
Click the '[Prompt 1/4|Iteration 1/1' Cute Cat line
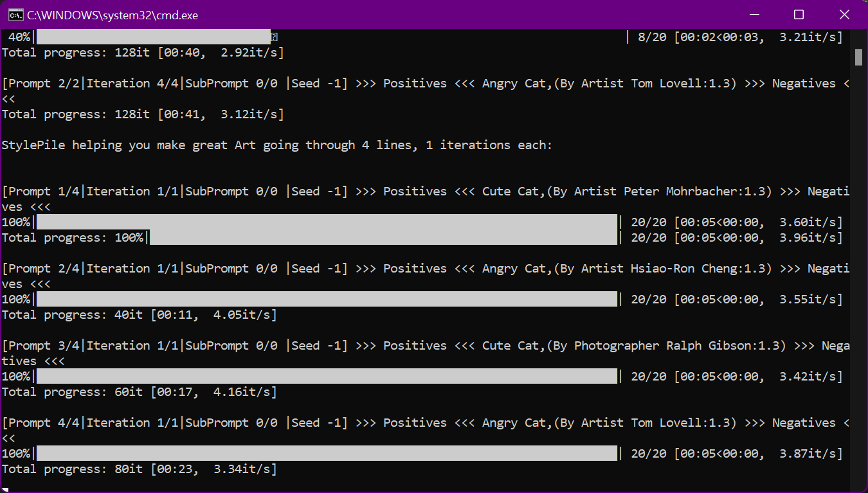[426, 199]
